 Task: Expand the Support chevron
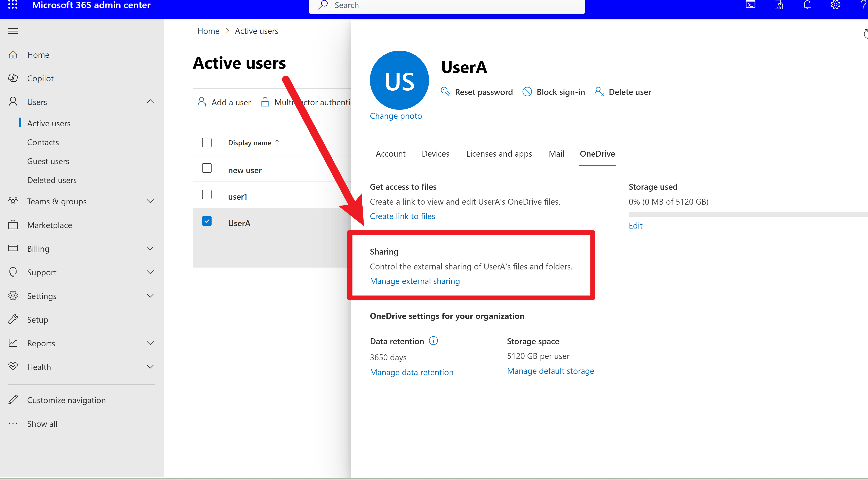click(x=150, y=272)
